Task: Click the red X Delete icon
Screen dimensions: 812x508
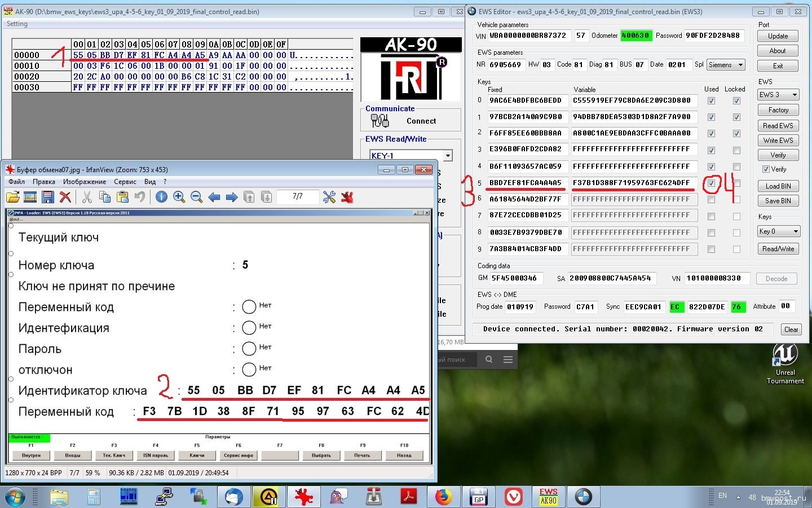Action: coord(65,197)
